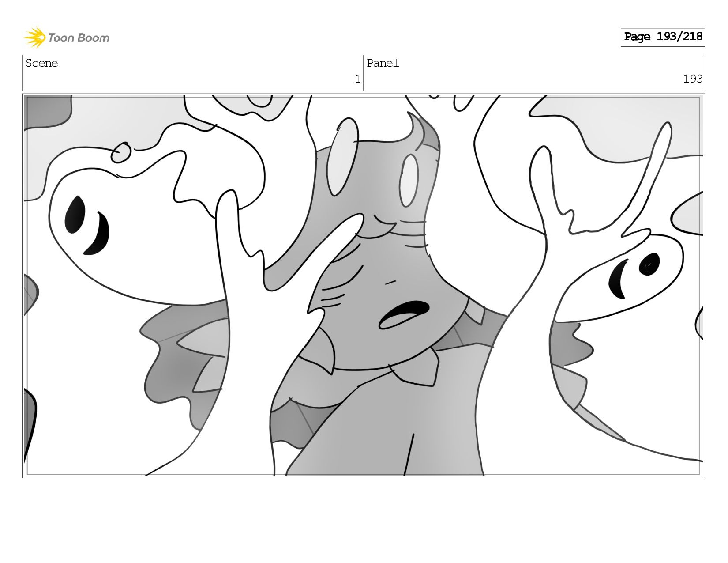This screenshot has height=563, width=728.
Task: Click the Toon Boom logo
Action: (66, 38)
